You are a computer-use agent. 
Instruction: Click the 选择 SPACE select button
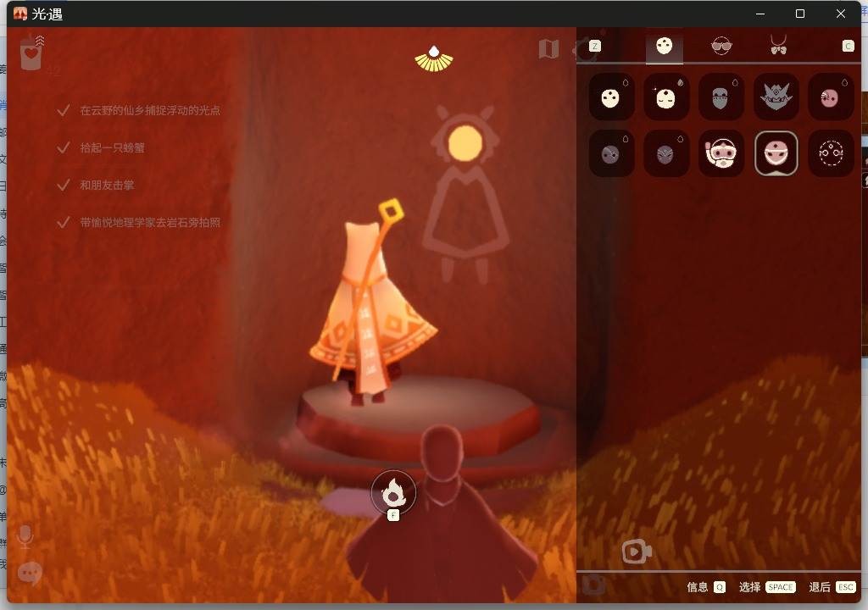tap(767, 587)
